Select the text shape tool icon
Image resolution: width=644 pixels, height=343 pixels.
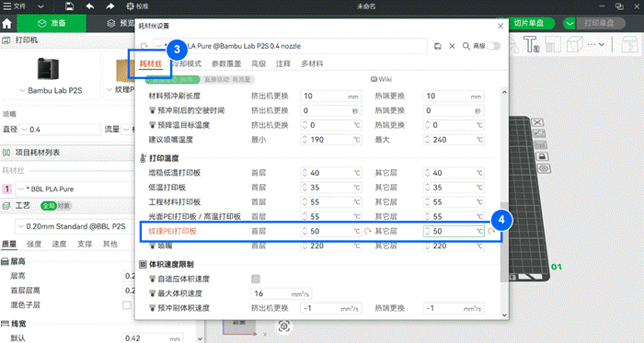[531, 44]
